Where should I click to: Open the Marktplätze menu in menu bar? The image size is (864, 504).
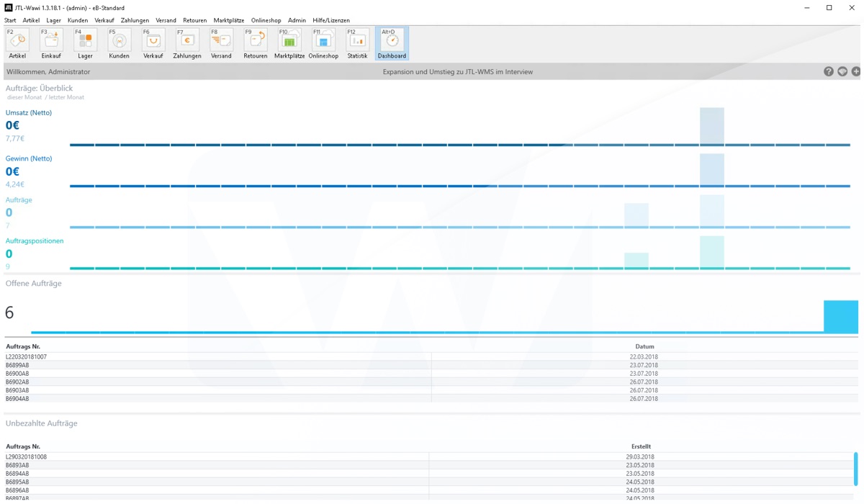pos(228,20)
